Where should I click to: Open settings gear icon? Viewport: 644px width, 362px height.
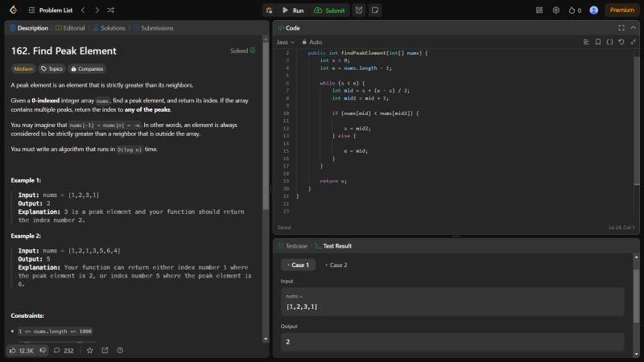pos(555,10)
